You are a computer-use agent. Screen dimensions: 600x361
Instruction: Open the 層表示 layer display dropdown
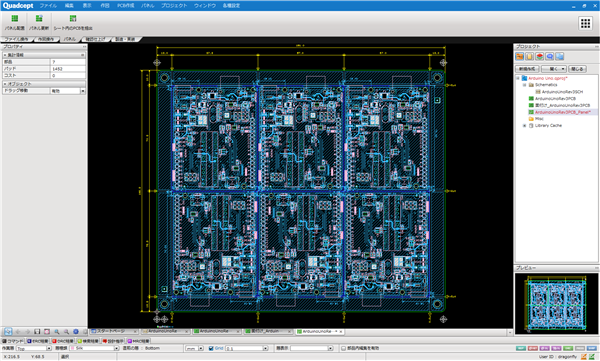click(x=330, y=348)
